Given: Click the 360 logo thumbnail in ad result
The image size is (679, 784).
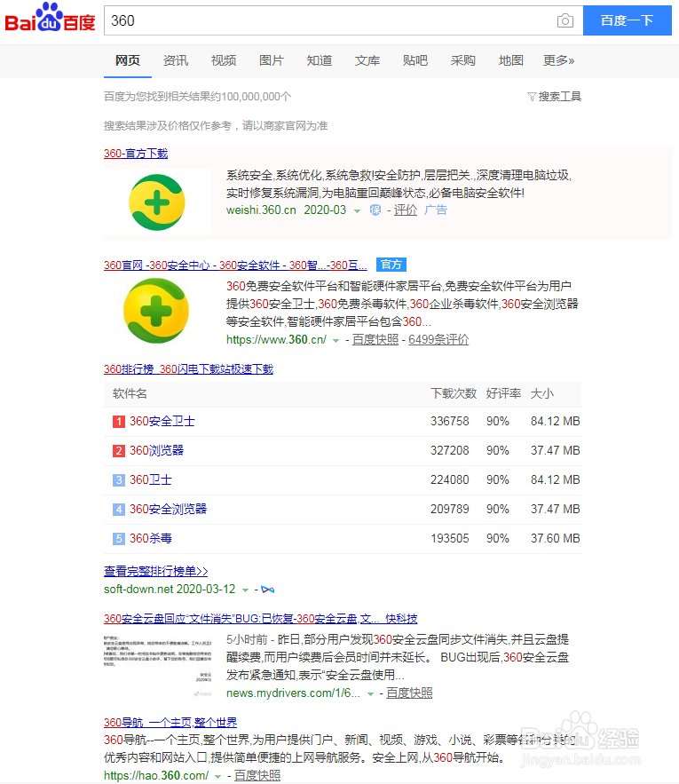Looking at the screenshot, I should (157, 202).
